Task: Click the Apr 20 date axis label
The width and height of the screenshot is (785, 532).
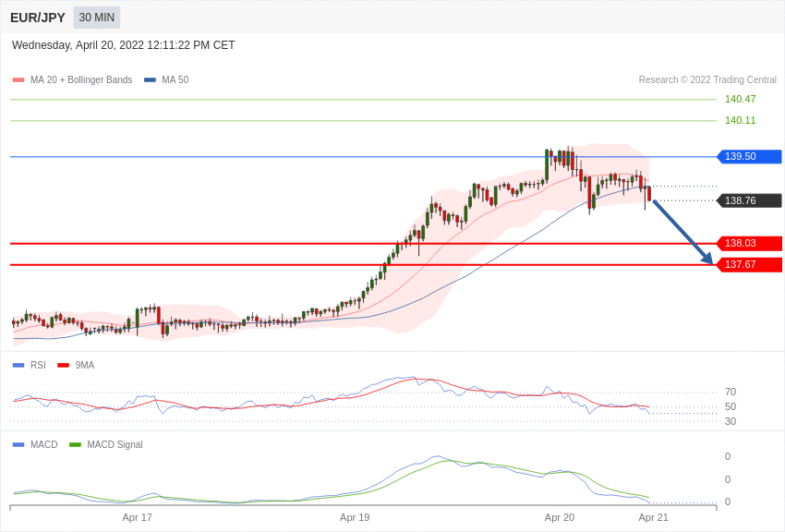Action: [560, 517]
